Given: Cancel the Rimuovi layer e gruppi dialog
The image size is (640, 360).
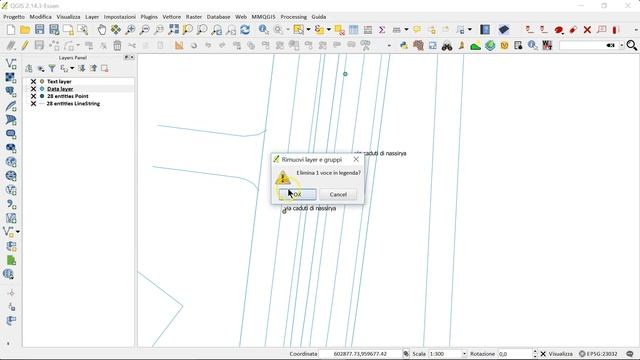Looking at the screenshot, I should tap(338, 194).
